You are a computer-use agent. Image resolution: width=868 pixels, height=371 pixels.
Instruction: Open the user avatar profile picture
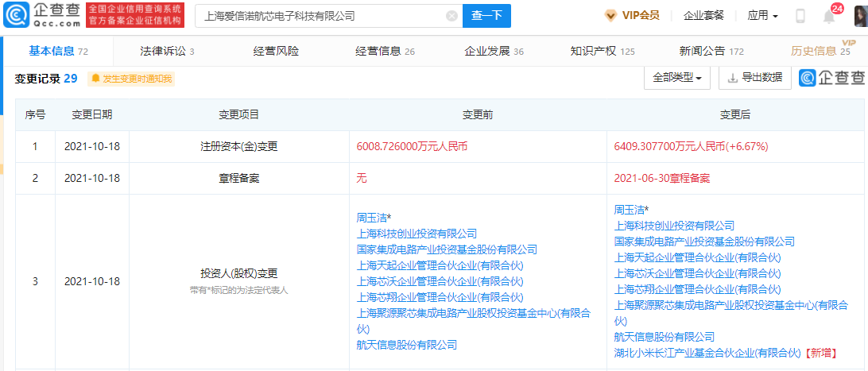tap(861, 15)
